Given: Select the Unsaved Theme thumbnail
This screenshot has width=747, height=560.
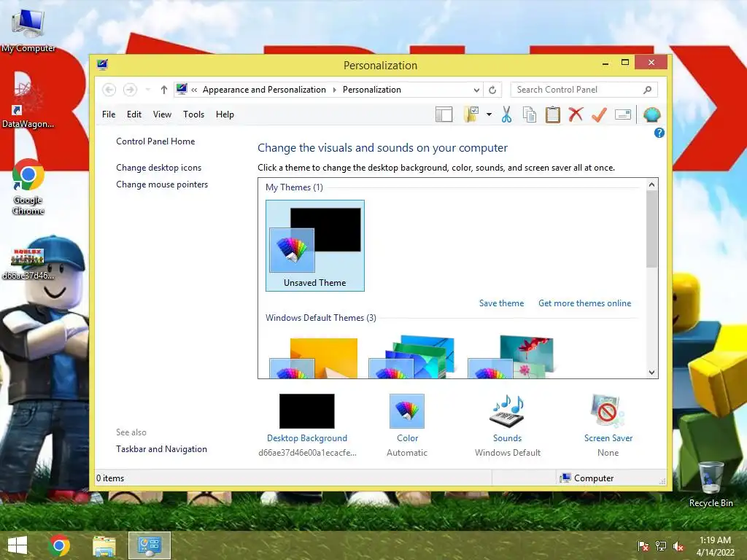Looking at the screenshot, I should (x=315, y=246).
